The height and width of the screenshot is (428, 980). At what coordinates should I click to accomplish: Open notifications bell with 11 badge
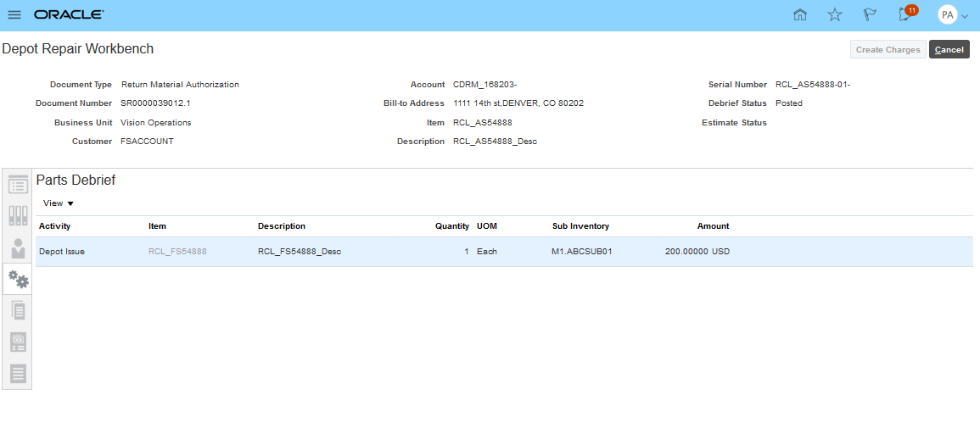907,14
